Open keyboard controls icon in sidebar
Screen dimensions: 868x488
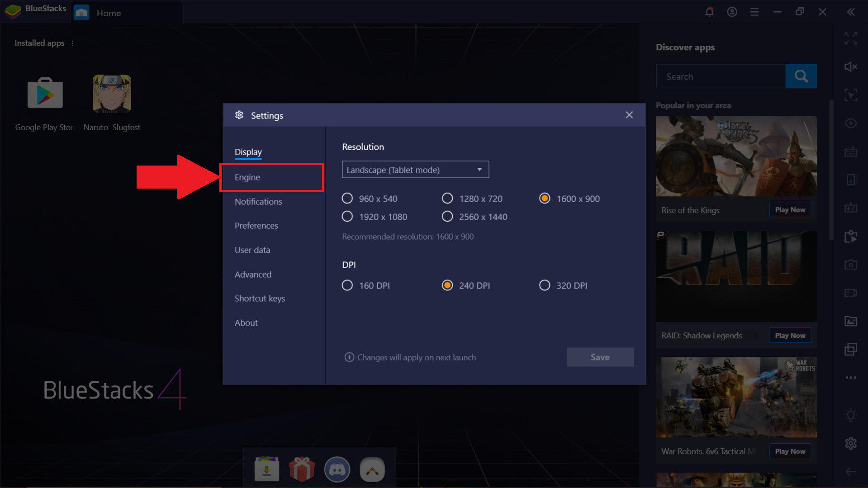tap(851, 152)
